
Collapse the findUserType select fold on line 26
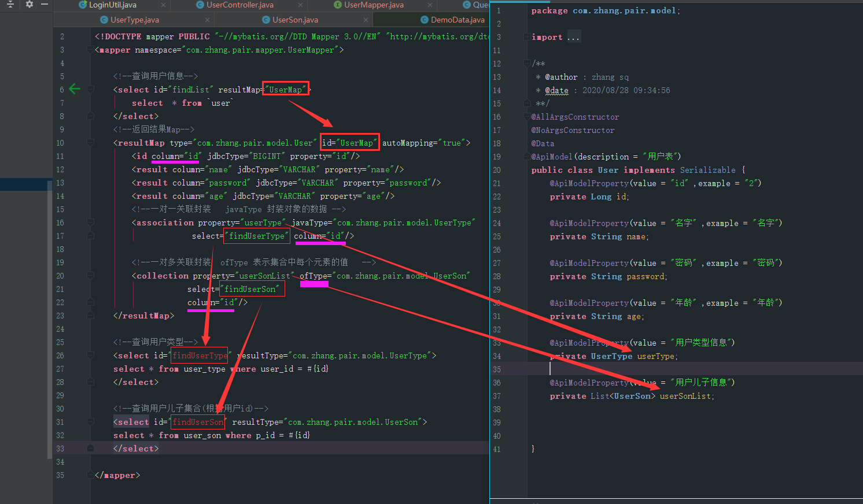(91, 355)
